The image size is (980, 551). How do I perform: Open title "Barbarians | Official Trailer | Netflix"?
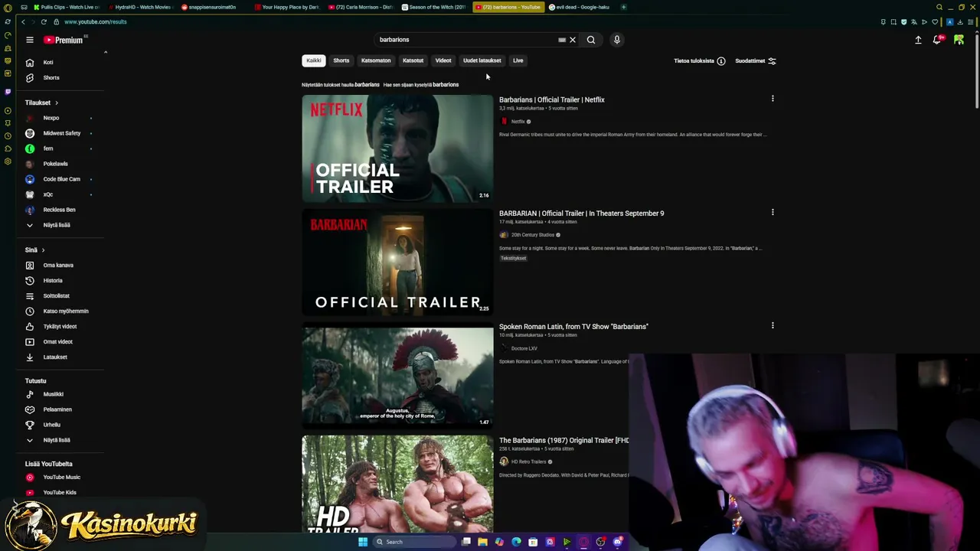point(552,99)
